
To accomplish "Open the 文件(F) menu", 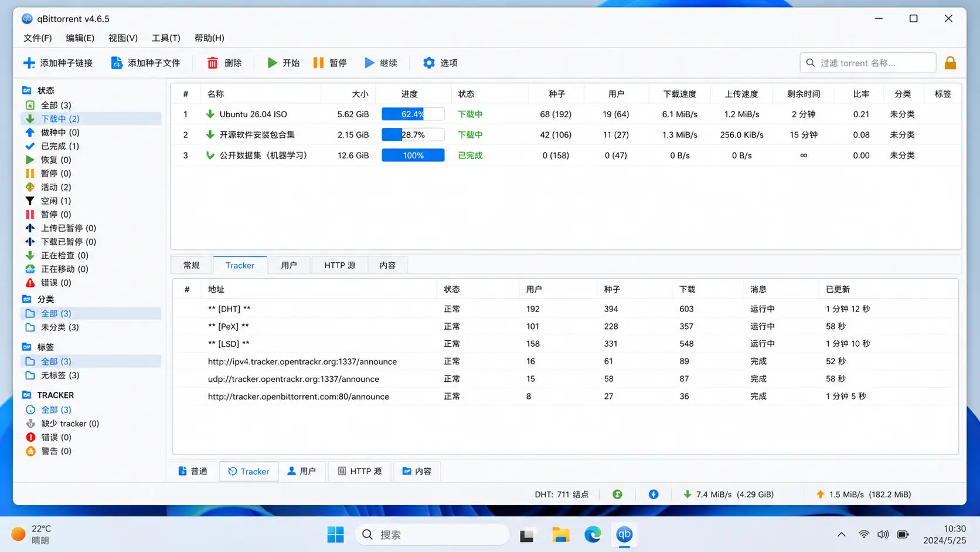I will pos(38,38).
